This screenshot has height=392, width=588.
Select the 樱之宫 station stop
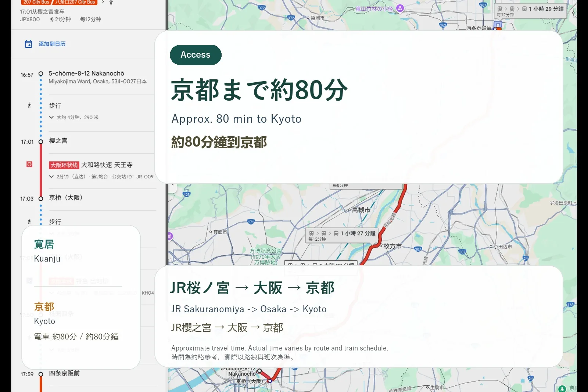[x=58, y=141]
